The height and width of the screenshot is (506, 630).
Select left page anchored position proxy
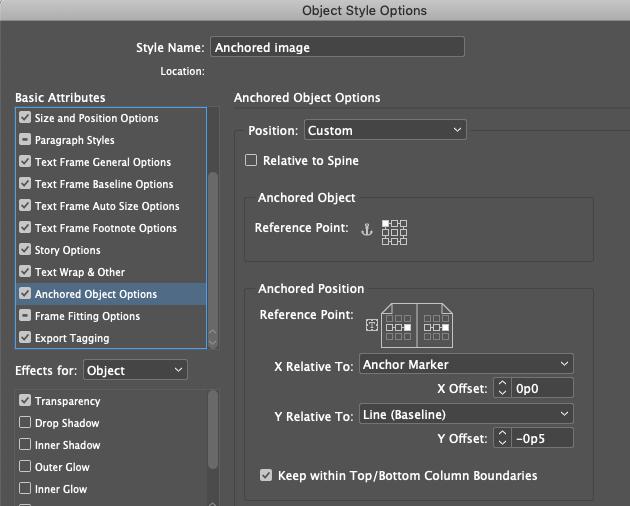pos(399,328)
